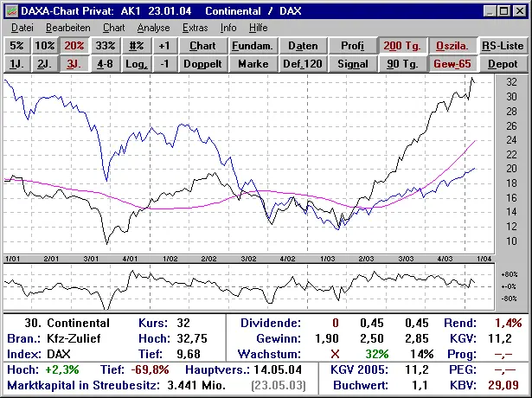Click the Rend. value 1,4%

[x=509, y=323]
